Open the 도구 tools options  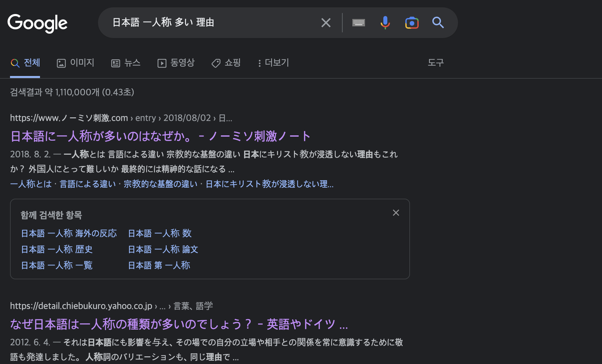point(436,63)
